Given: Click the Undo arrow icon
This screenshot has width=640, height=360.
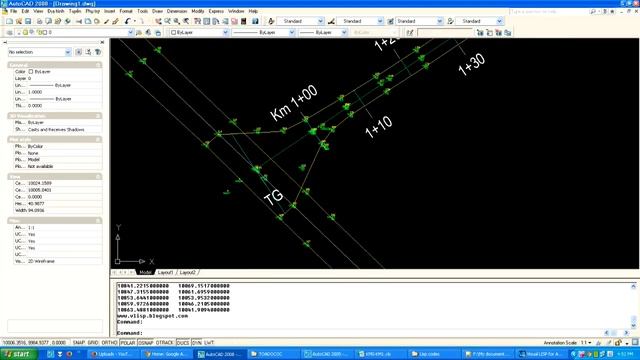Looking at the screenshot, I should pos(127,21).
